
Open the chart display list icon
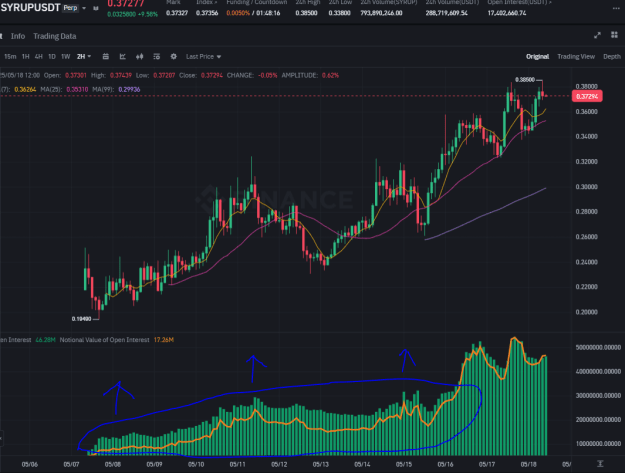[157, 57]
